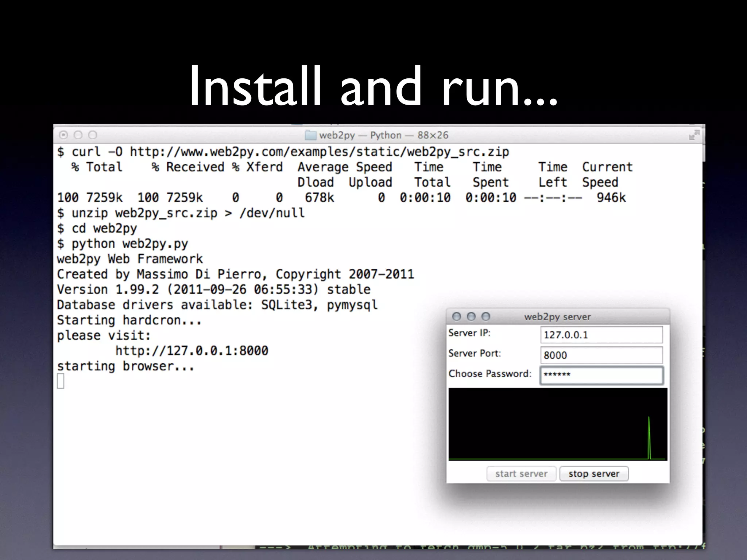Click the server activity graph
The width and height of the screenshot is (747, 560).
point(558,424)
